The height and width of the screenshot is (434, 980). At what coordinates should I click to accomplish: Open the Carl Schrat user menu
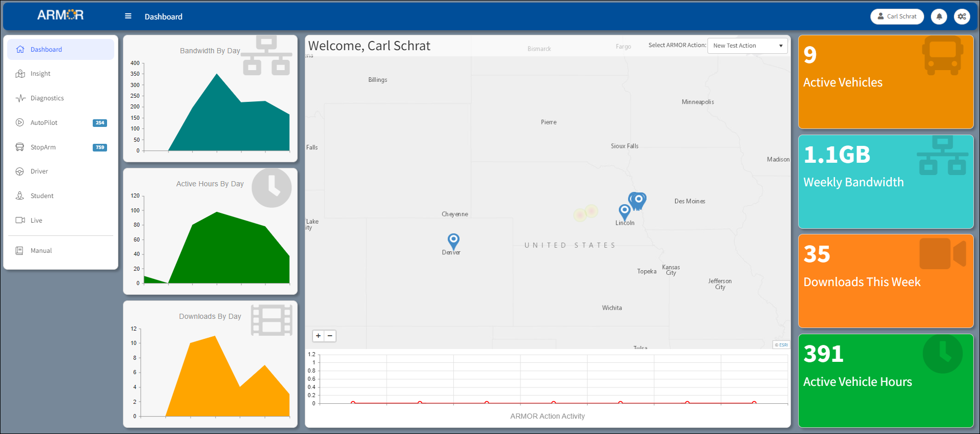[x=897, y=16]
